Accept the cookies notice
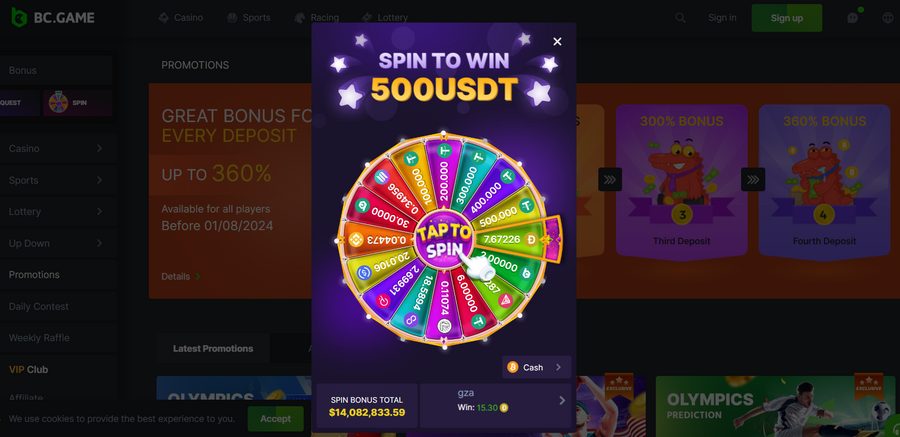Viewport: 900px width, 437px height. click(x=276, y=419)
